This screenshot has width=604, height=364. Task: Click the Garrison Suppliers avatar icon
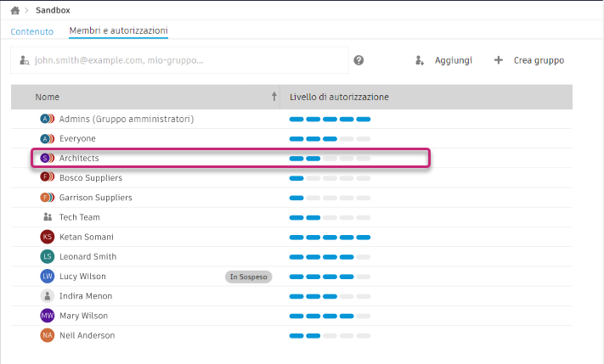[47, 198]
